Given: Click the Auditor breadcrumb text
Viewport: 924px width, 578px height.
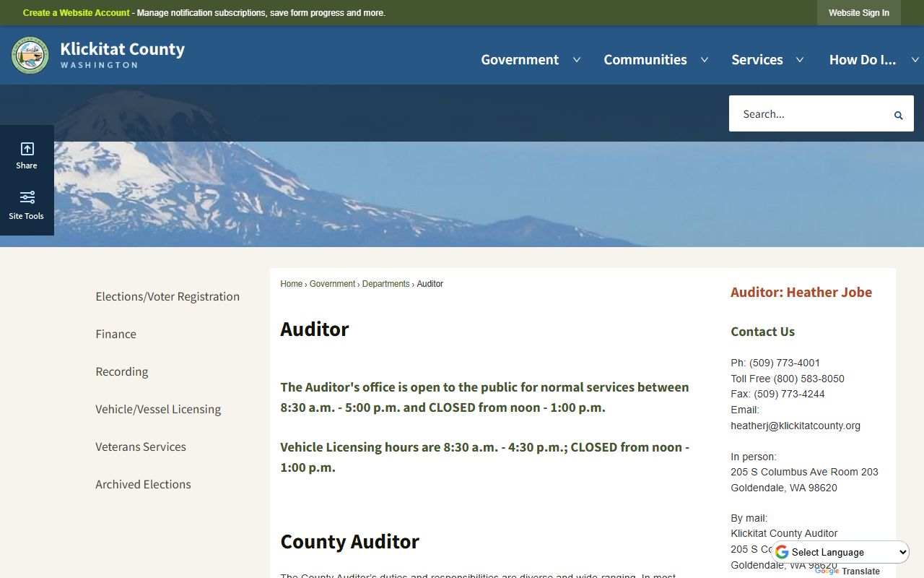Looking at the screenshot, I should click(x=430, y=284).
